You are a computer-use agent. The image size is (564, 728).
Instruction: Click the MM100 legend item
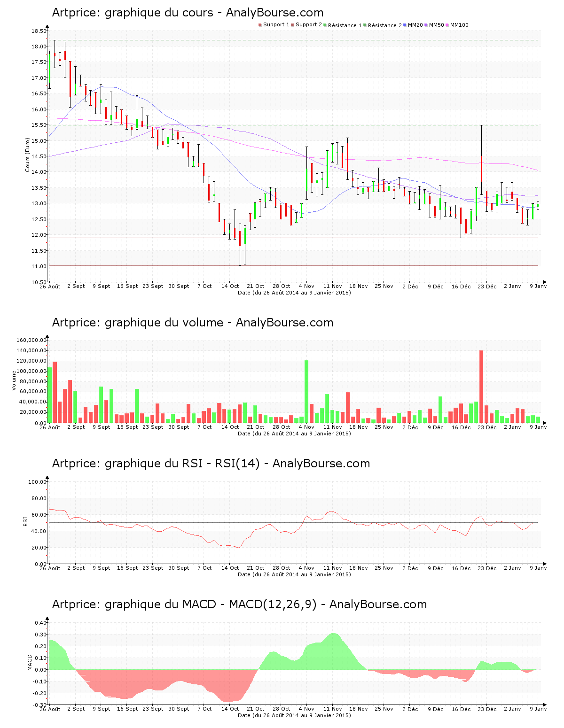pos(459,25)
